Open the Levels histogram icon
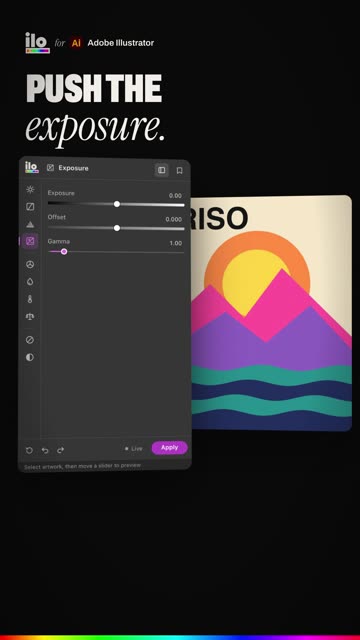The width and height of the screenshot is (360, 640). (30, 224)
